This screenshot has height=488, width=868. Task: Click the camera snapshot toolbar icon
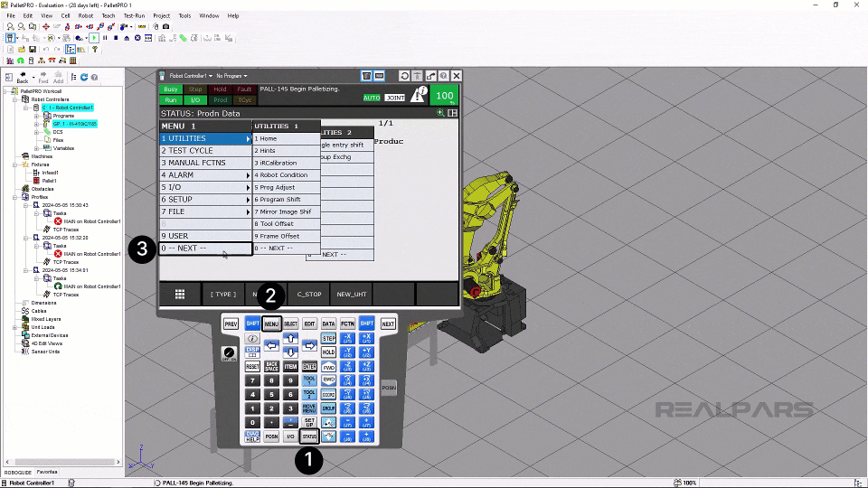pyautogui.click(x=165, y=26)
